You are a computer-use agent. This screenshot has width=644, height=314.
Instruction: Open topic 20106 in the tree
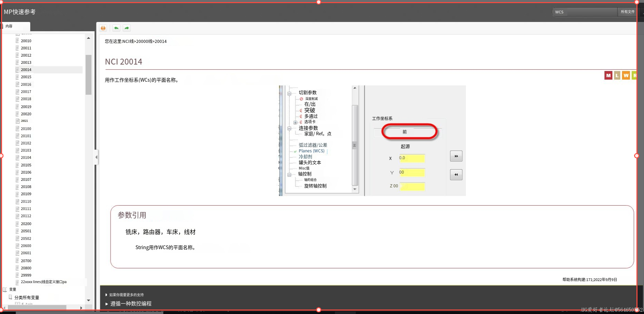(26, 172)
